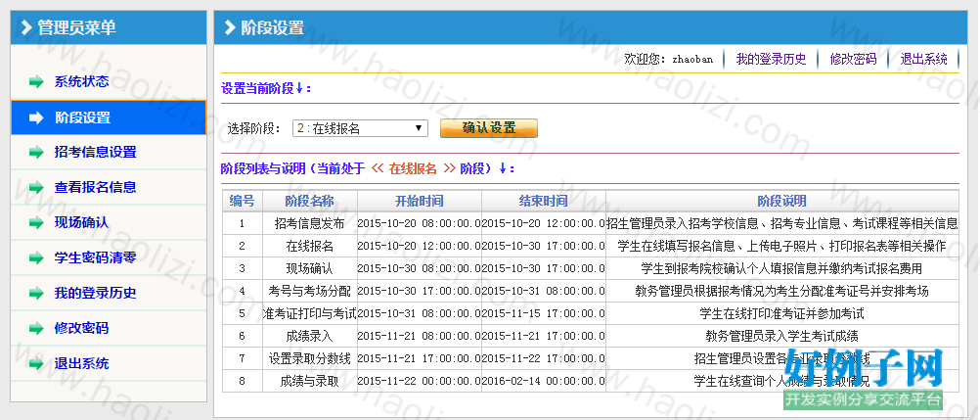The width and height of the screenshot is (980, 420).
Task: Select the 在线报名 stage name table cell
Action: pos(310,246)
